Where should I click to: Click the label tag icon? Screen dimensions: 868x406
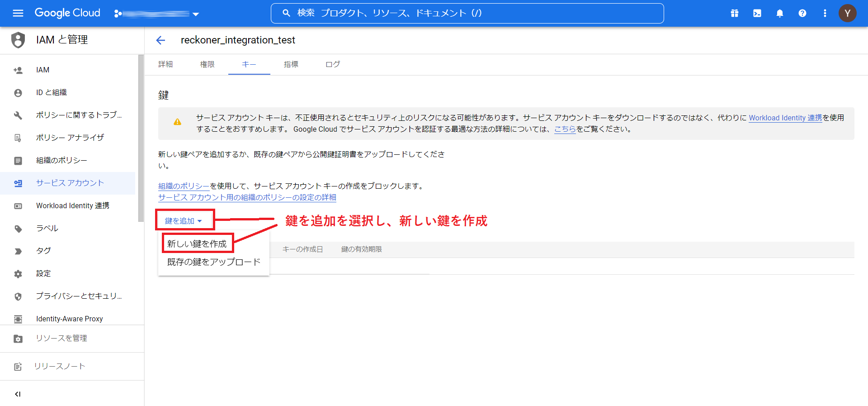(18, 229)
